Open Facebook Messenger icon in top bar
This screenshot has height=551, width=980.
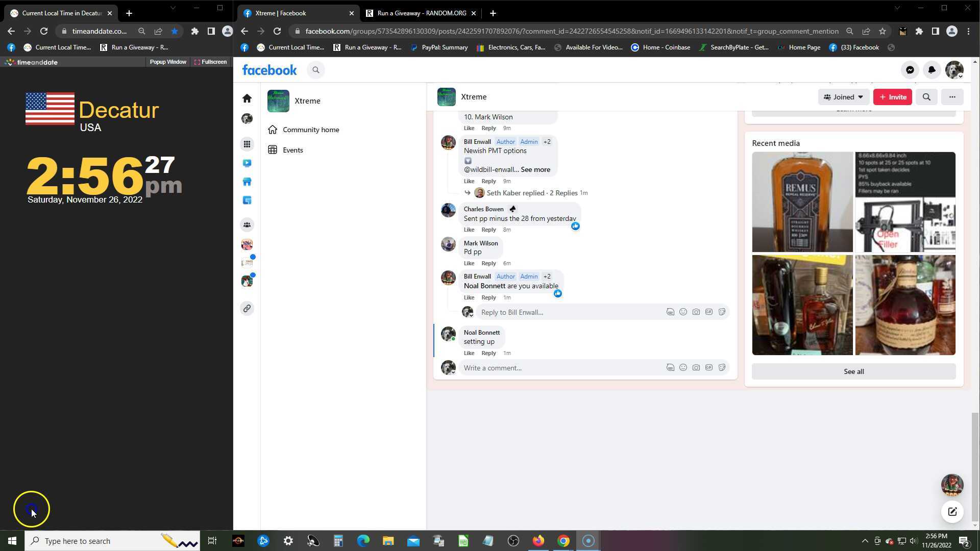coord(910,70)
